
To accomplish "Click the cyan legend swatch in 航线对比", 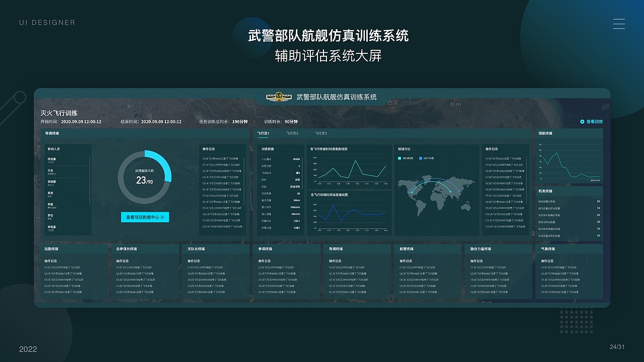I will [x=399, y=158].
